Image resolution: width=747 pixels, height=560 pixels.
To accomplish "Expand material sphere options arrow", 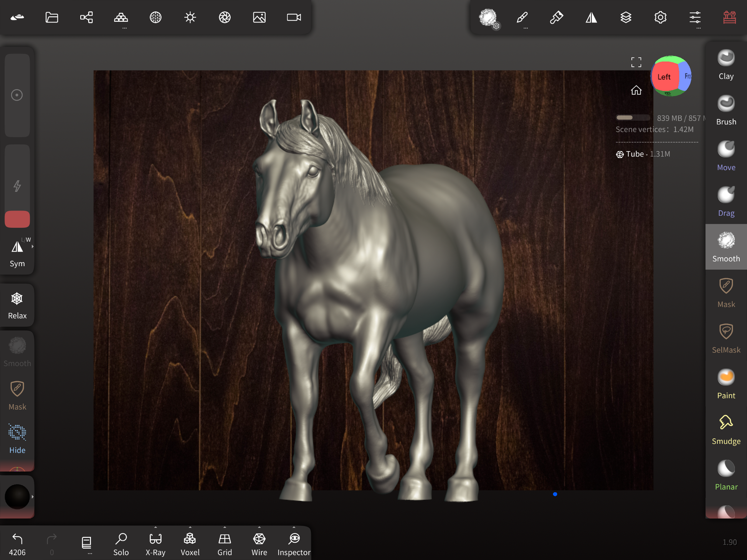I will click(x=33, y=497).
